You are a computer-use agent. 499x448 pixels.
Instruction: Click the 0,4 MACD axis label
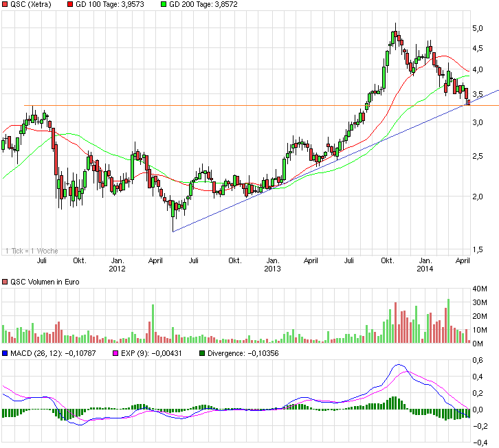click(478, 377)
